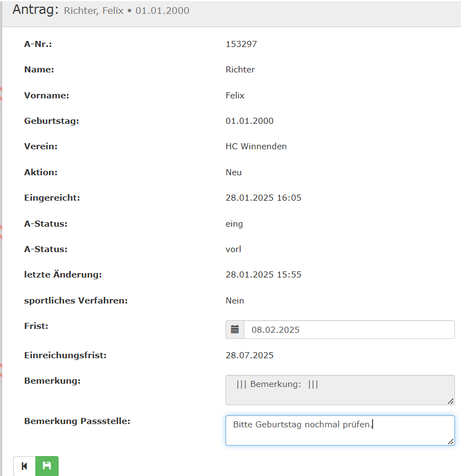Screen dimensions: 461x476
Task: Click the sportliches Verfahren value Nein
Action: tap(234, 301)
